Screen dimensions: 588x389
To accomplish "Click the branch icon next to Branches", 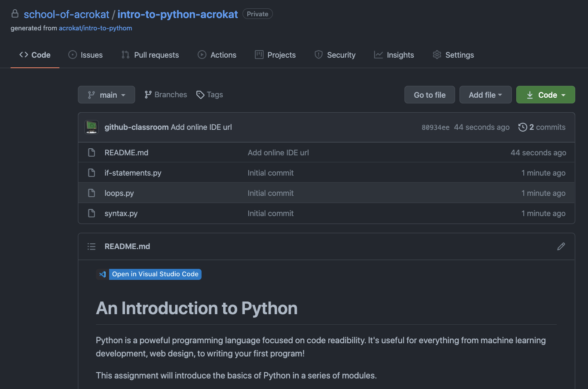I will (x=148, y=95).
